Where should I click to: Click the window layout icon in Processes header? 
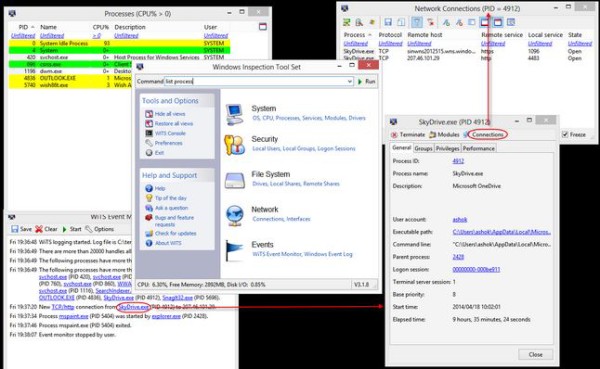point(262,27)
